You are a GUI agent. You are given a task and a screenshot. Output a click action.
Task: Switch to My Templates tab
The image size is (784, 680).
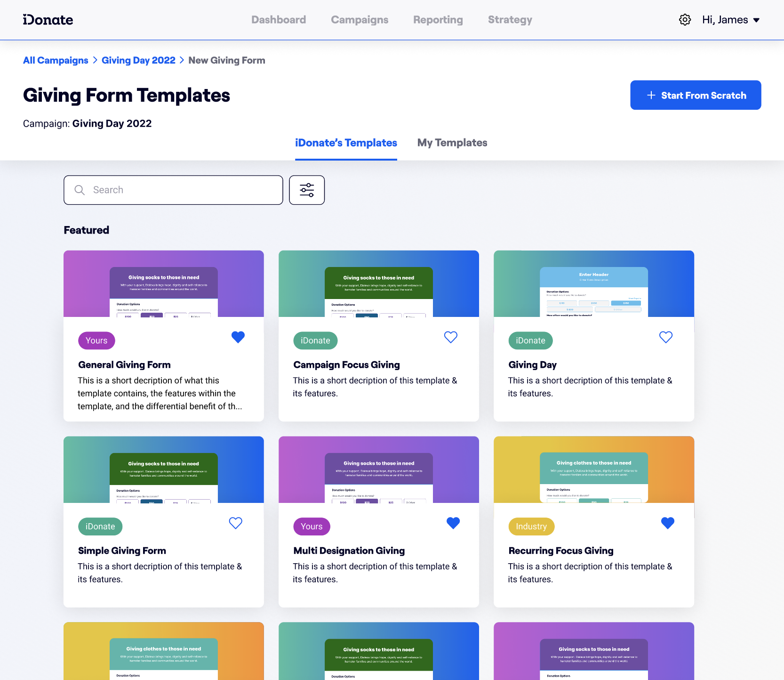tap(452, 143)
